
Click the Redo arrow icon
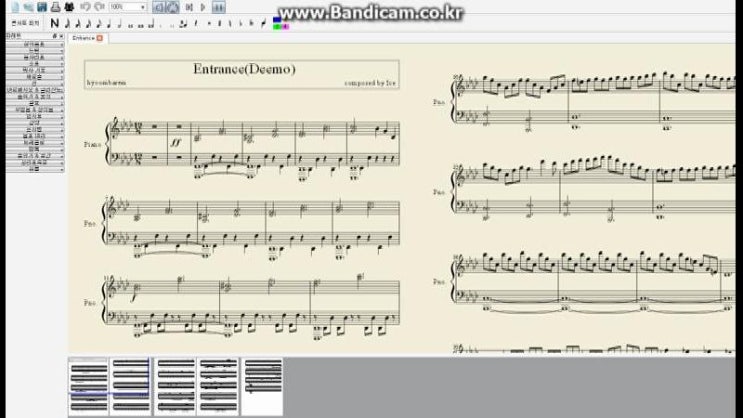[x=99, y=6]
